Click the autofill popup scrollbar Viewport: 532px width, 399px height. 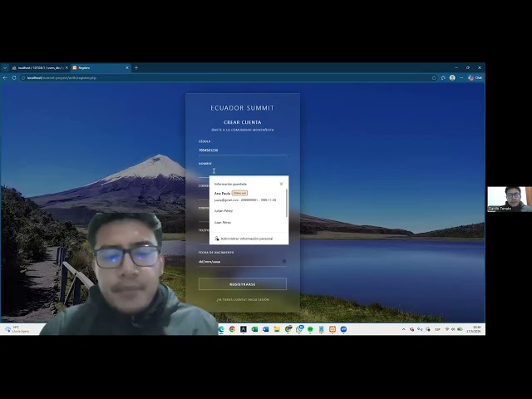point(287,203)
